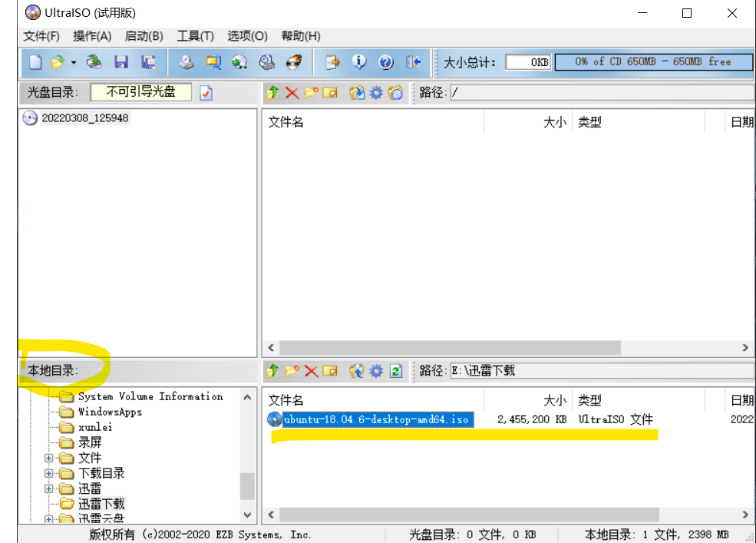Refresh the local directory with green arrows icon
This screenshot has width=756, height=543.
point(396,371)
